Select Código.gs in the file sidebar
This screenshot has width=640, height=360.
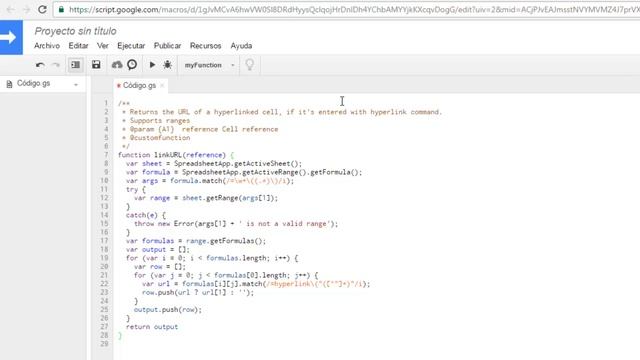pos(33,83)
